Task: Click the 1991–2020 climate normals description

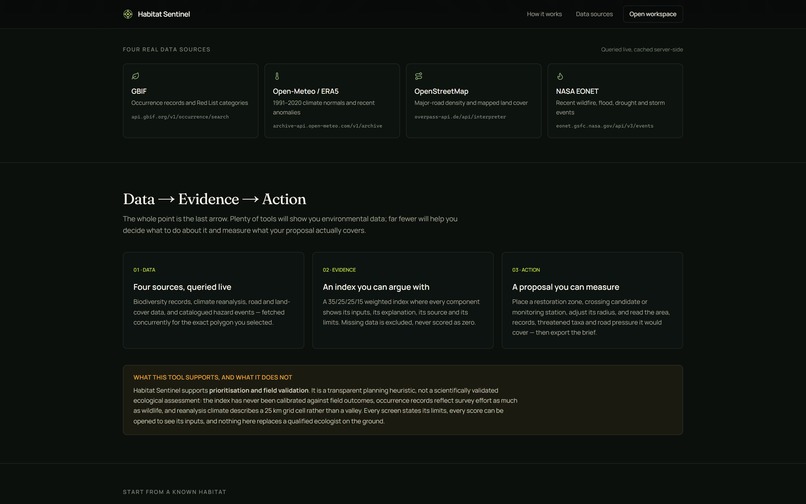Action: pos(324,107)
